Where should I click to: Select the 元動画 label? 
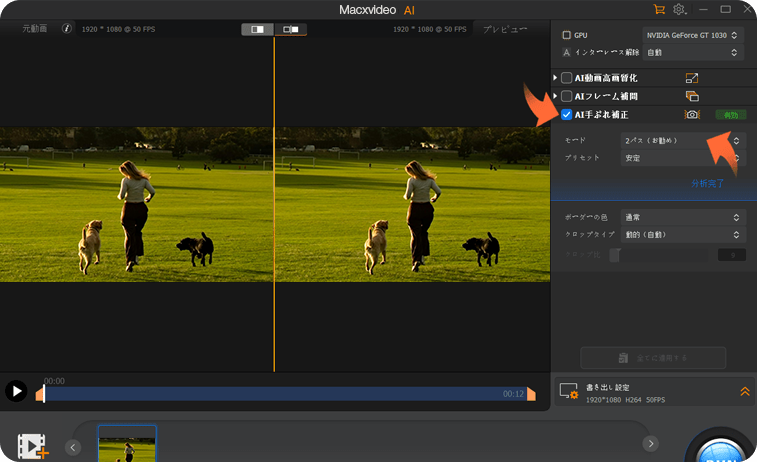click(x=35, y=29)
